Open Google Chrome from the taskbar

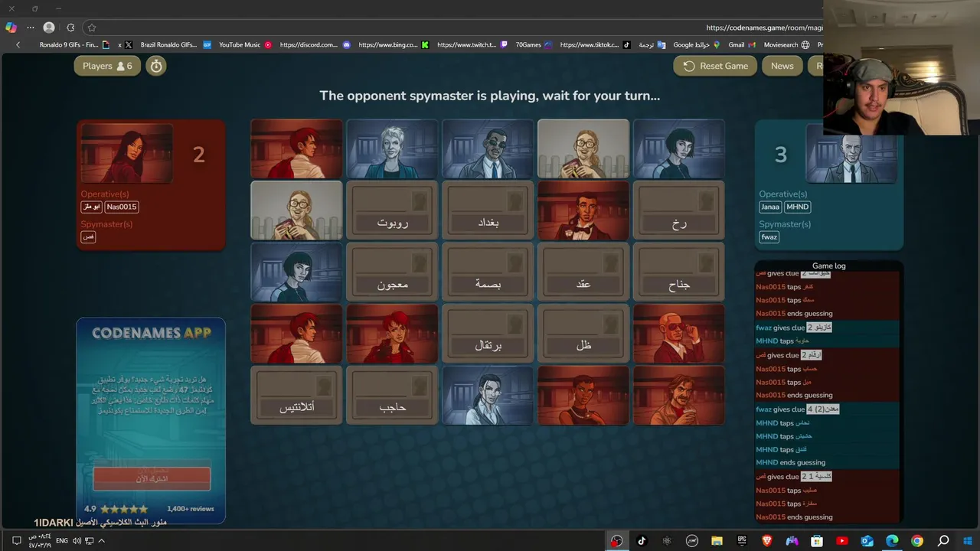coord(917,541)
